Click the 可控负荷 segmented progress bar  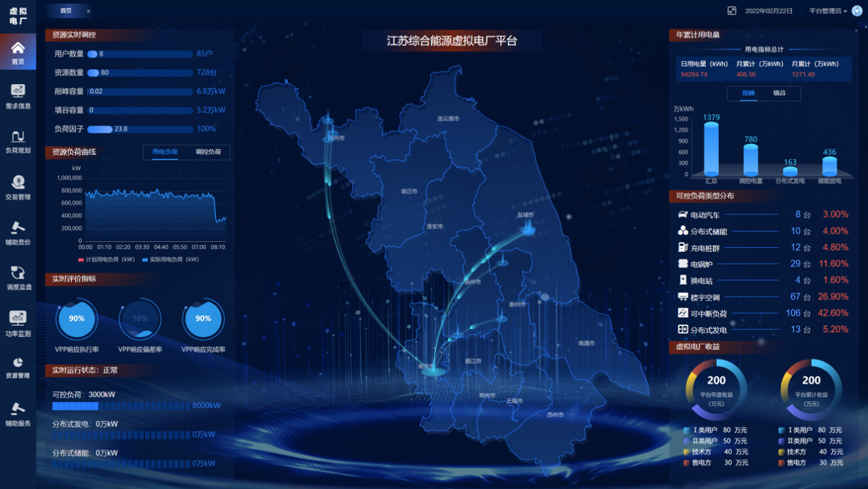point(121,405)
